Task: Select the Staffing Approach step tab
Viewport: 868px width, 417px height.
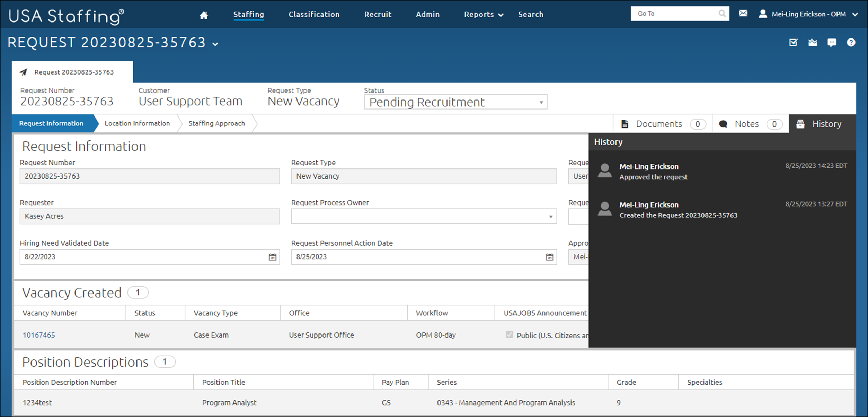Action: click(216, 123)
